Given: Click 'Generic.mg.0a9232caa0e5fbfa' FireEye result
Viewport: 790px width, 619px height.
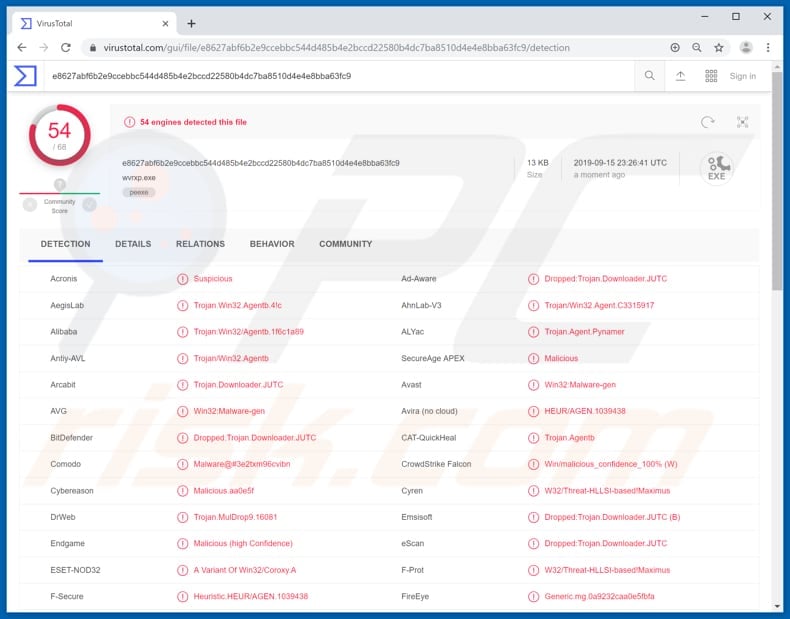Looking at the screenshot, I should (599, 596).
